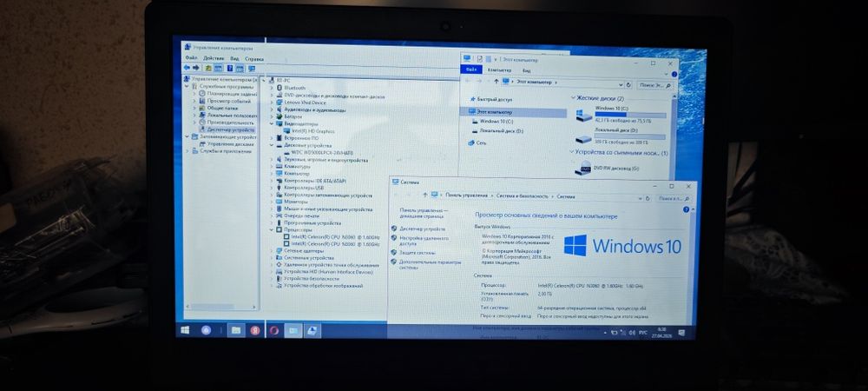Open the Действие menu in Computer Management
868x391 pixels.
pos(214,58)
